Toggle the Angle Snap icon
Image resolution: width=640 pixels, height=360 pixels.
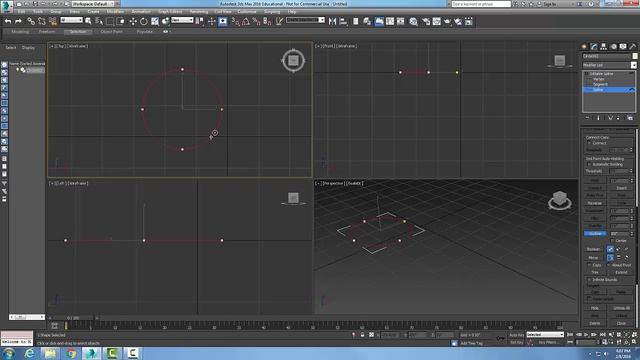point(246,21)
